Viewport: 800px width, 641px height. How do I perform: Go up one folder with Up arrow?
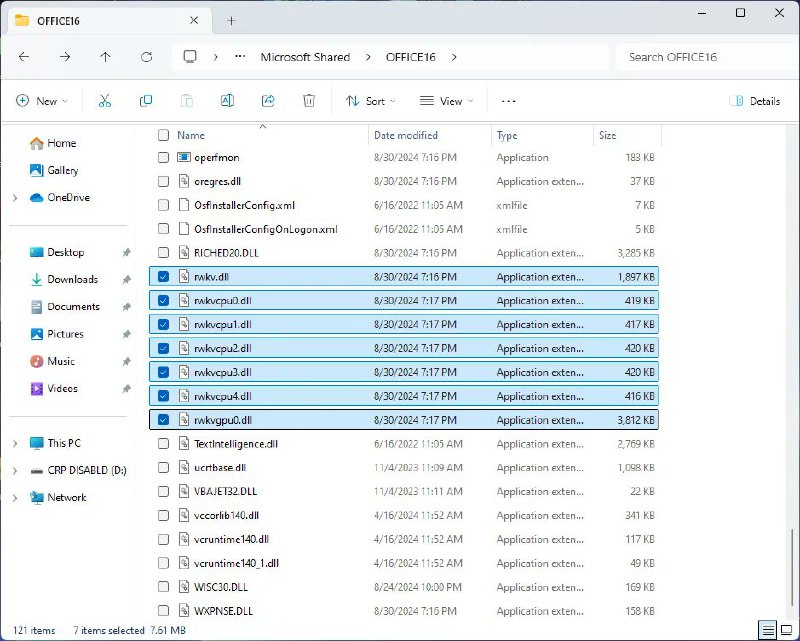click(x=105, y=57)
